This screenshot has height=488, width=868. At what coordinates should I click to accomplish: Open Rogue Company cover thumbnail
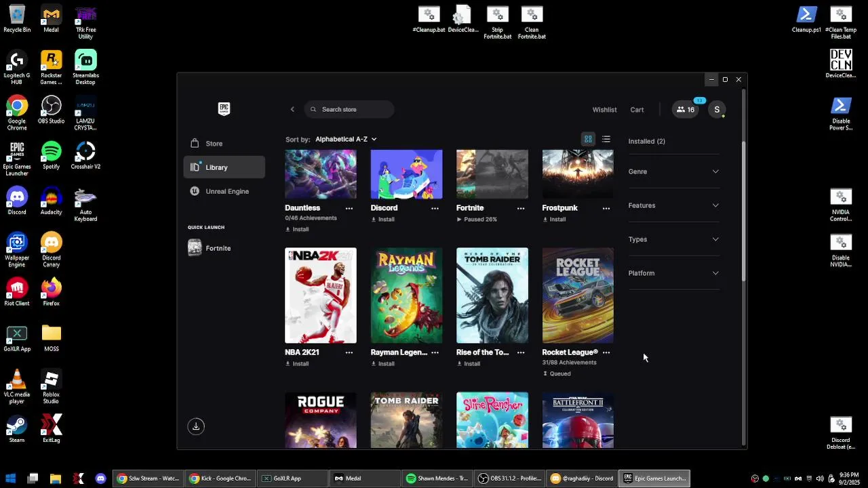coord(321,420)
